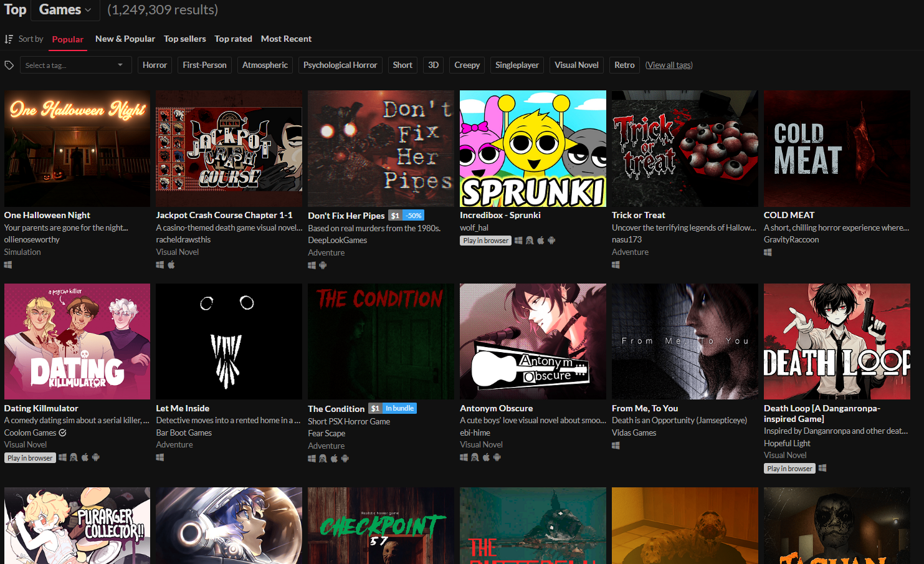Click the Android icon under Don't Fix Her Pipes
924x564 pixels.
323,265
